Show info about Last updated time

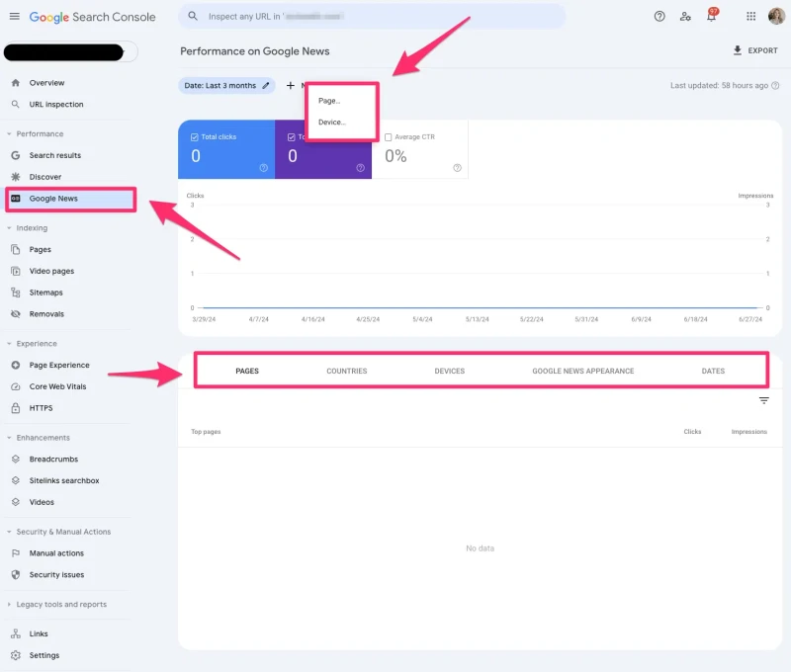775,86
